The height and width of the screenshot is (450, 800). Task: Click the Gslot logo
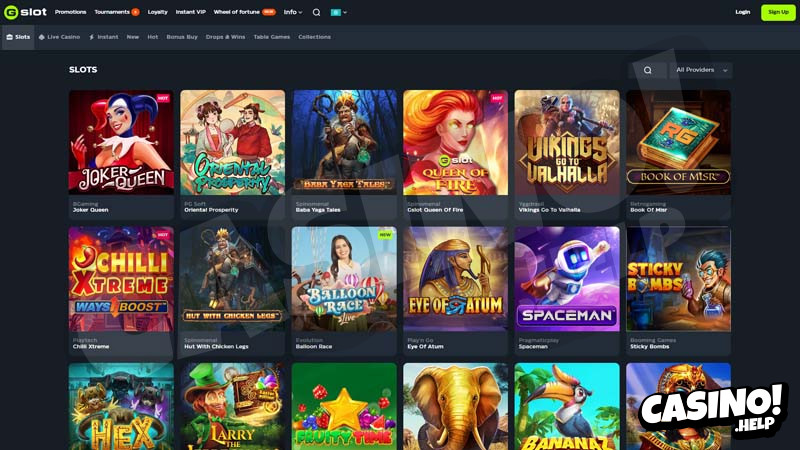click(26, 12)
